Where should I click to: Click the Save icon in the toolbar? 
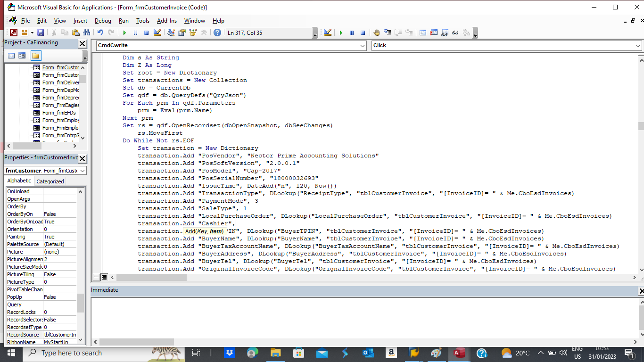point(41,33)
